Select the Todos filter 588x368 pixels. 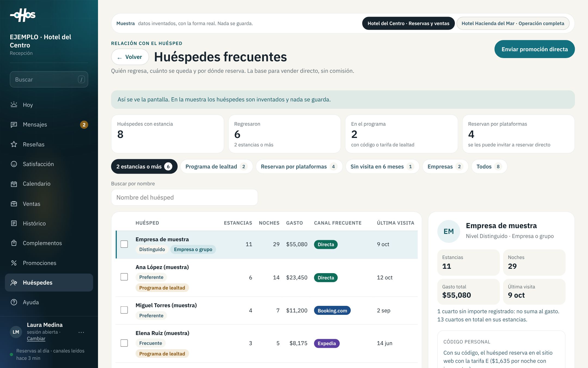click(489, 166)
